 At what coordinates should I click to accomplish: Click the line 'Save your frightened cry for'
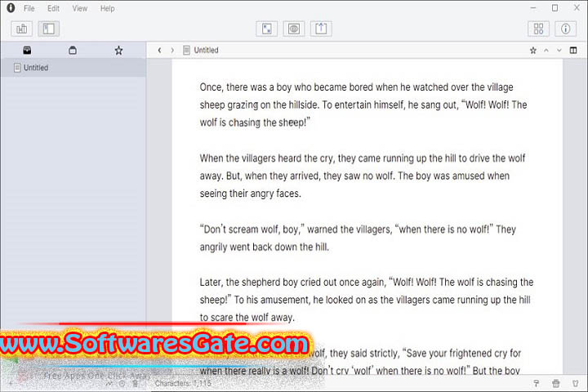click(x=464, y=353)
